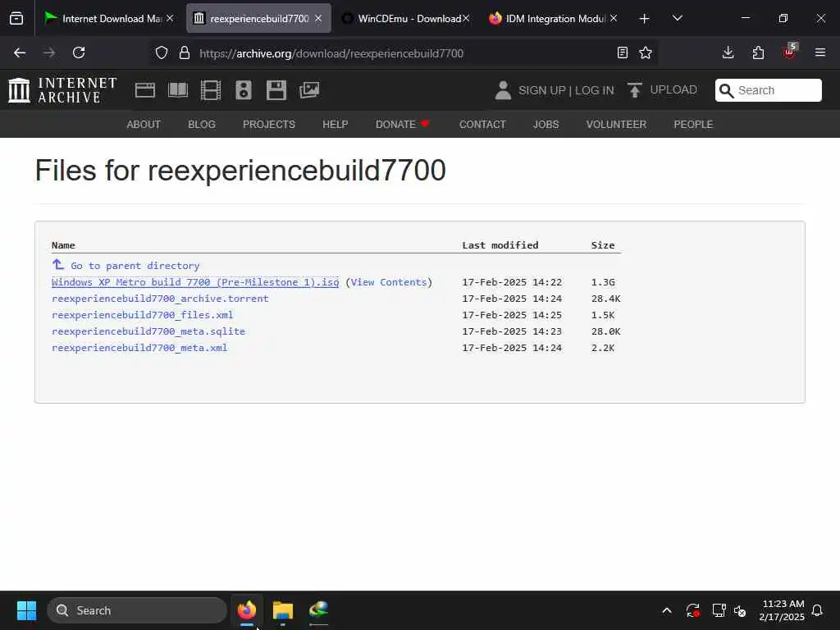Screen dimensions: 840x630
Task: Click the SIGN UP link
Action: click(541, 90)
